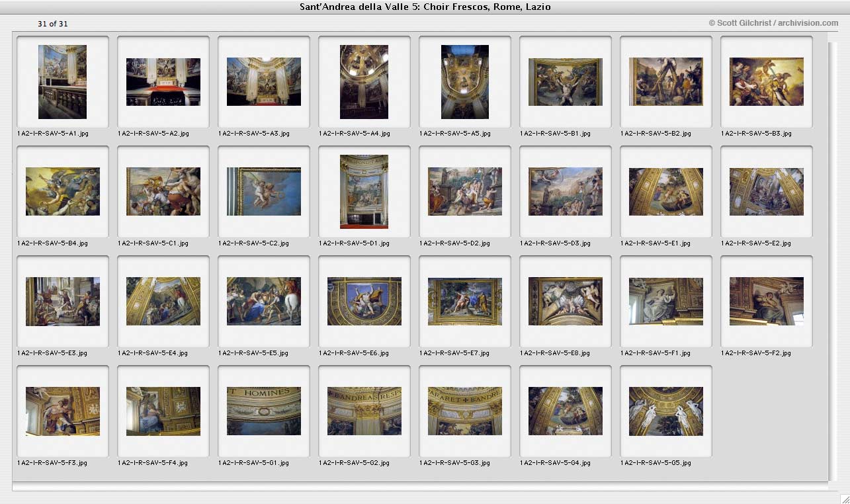
Task: Open thumbnail 1A2-I-R-SAV-5-F1.jpg
Action: click(x=666, y=302)
